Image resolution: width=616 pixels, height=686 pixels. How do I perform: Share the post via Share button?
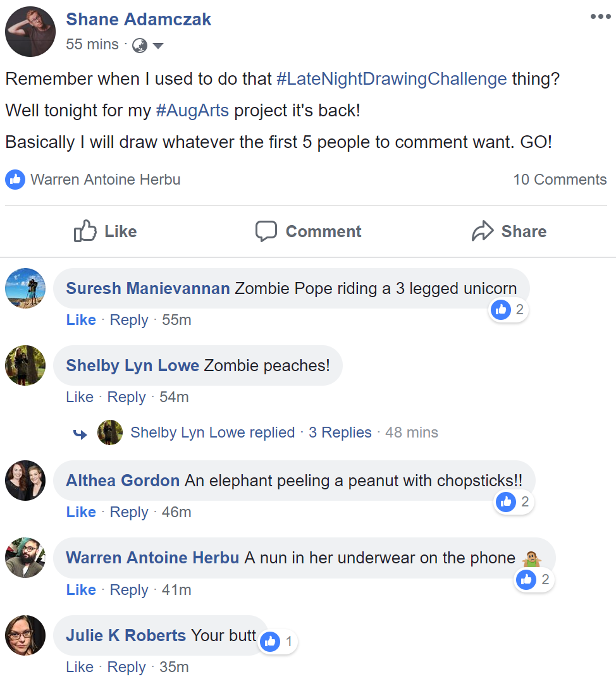point(508,231)
